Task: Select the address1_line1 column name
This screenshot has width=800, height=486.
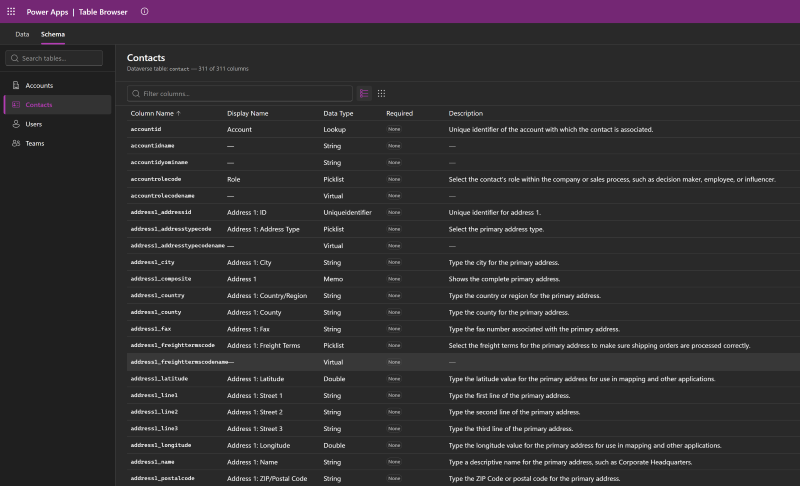Action: (x=154, y=395)
